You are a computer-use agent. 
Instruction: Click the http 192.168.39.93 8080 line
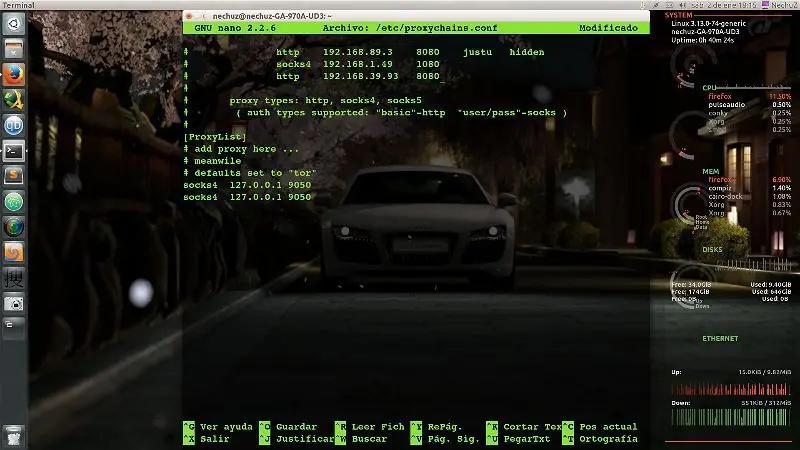tap(311, 76)
